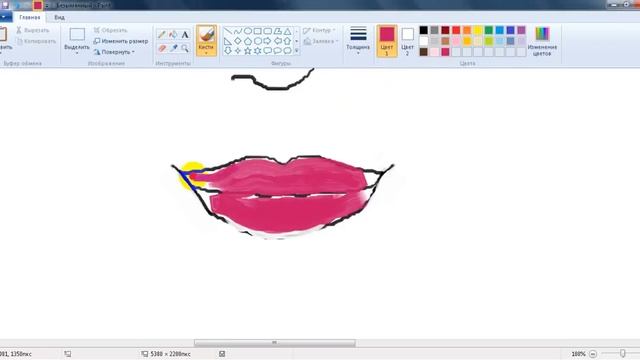Click the Обрезать crop button
The height and width of the screenshot is (360, 640).
coord(110,30)
